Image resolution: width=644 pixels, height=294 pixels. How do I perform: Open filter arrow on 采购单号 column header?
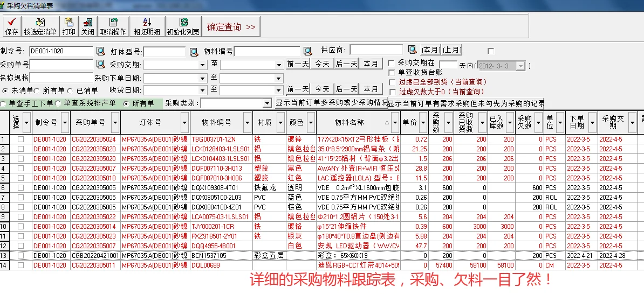click(114, 122)
